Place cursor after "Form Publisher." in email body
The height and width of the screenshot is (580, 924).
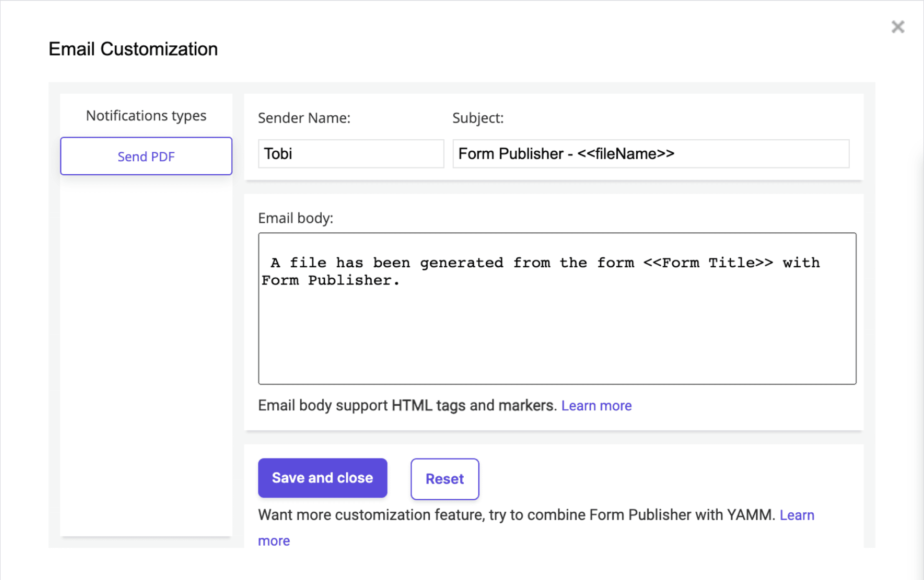click(401, 280)
